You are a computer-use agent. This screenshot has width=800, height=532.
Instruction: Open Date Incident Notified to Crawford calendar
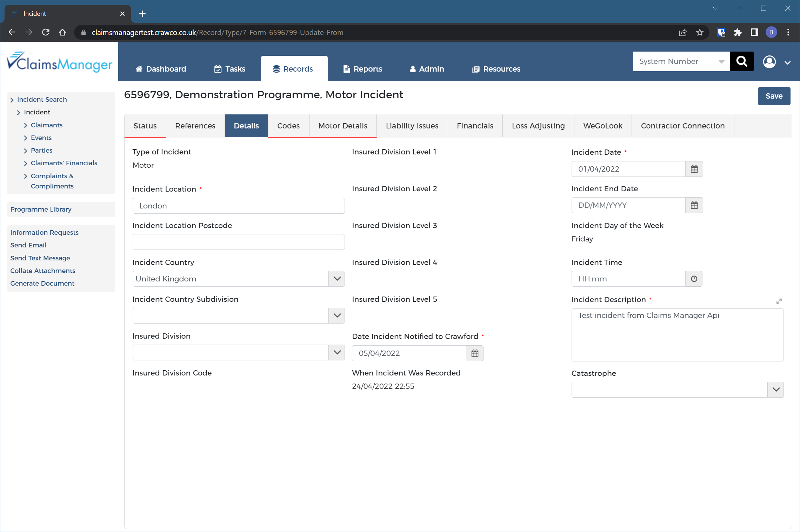(475, 353)
